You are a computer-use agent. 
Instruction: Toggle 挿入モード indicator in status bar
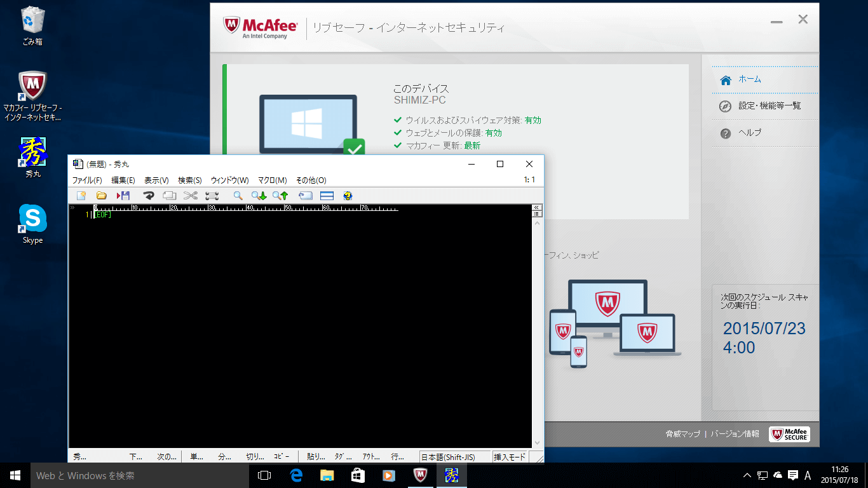[510, 456]
